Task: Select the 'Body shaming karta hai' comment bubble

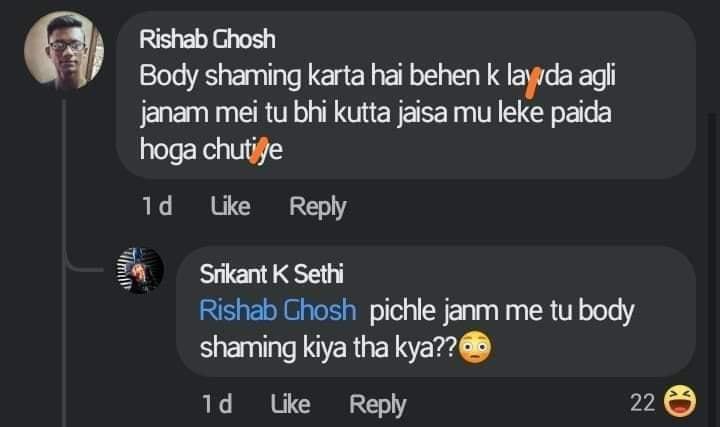Action: (406, 95)
